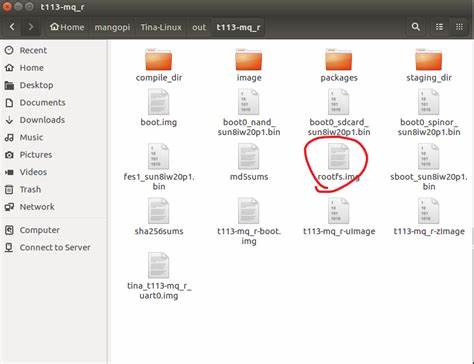
Task: Open Music in the sidebar
Action: [53, 137]
